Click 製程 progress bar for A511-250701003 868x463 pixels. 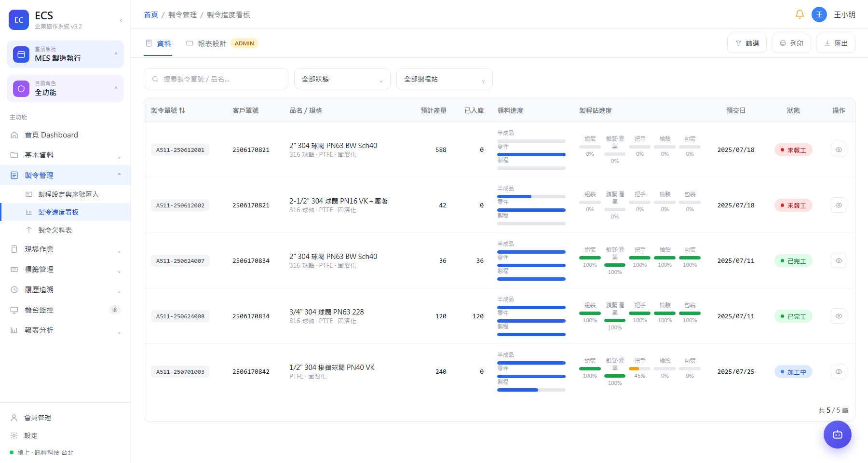531,390
